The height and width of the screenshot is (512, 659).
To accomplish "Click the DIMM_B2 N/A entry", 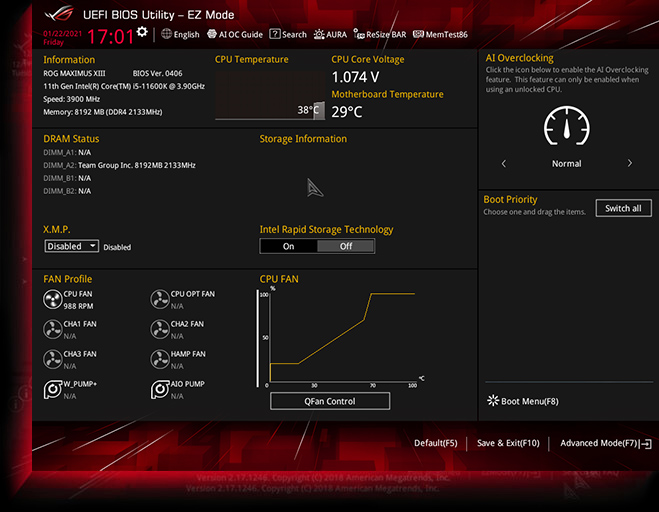I will (67, 191).
